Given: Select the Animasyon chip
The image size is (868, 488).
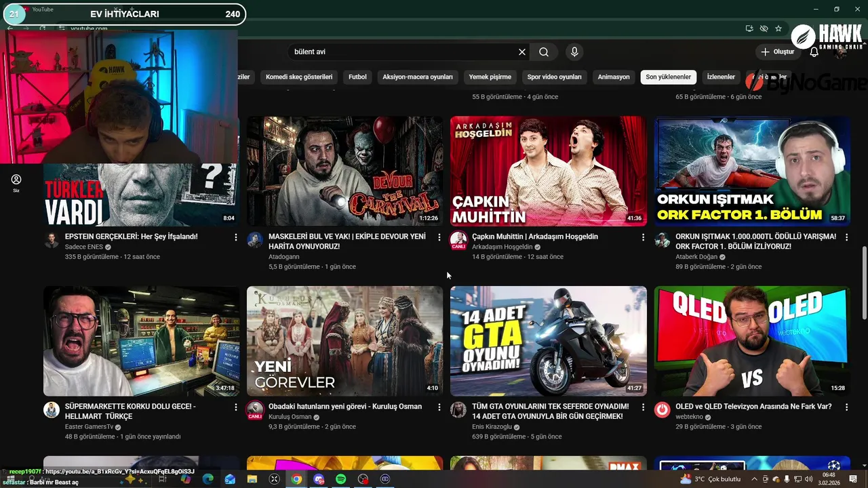Looking at the screenshot, I should pyautogui.click(x=614, y=77).
